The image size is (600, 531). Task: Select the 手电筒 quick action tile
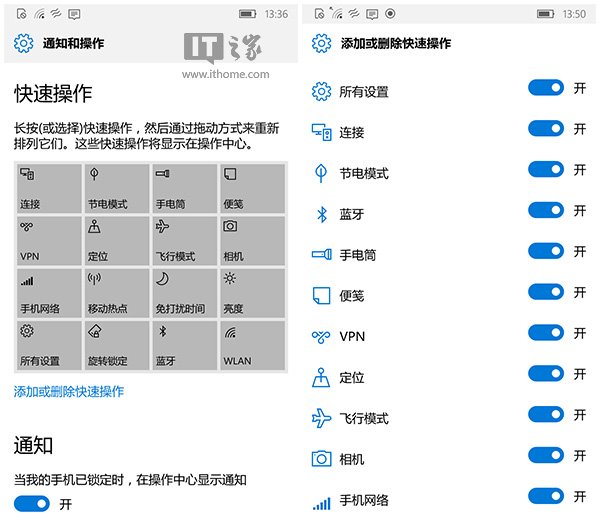(184, 188)
